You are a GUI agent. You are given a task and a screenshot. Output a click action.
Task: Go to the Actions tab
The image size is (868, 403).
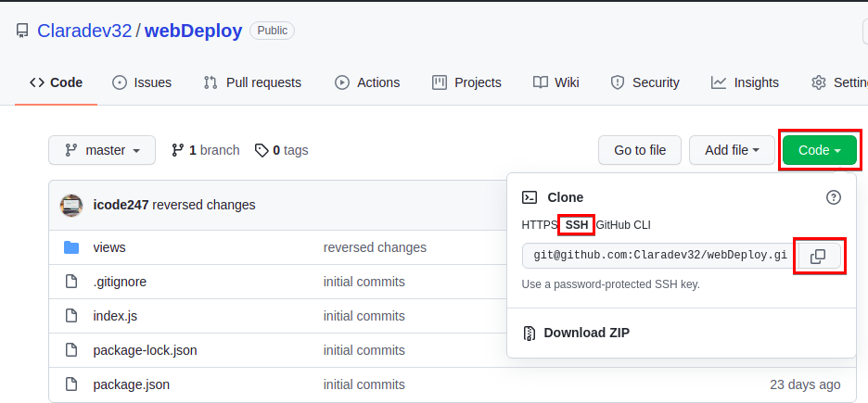click(x=367, y=83)
